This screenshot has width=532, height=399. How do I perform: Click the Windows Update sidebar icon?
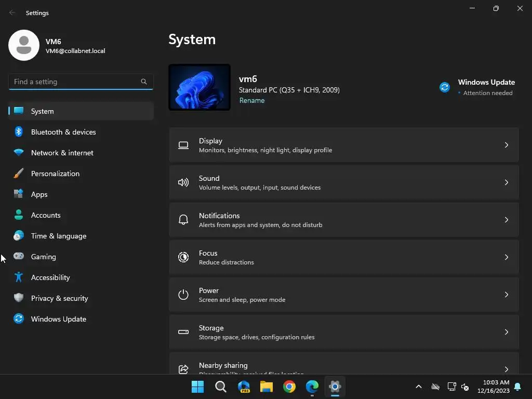[19, 318]
